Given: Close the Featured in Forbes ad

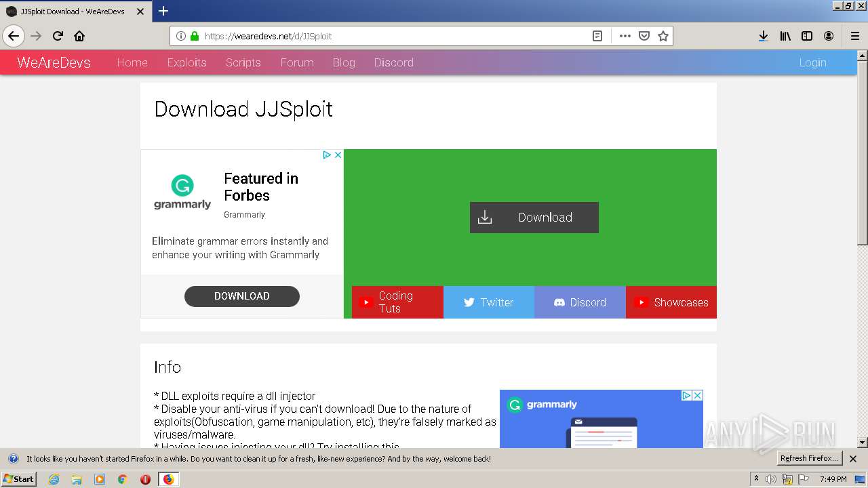Looking at the screenshot, I should point(338,155).
